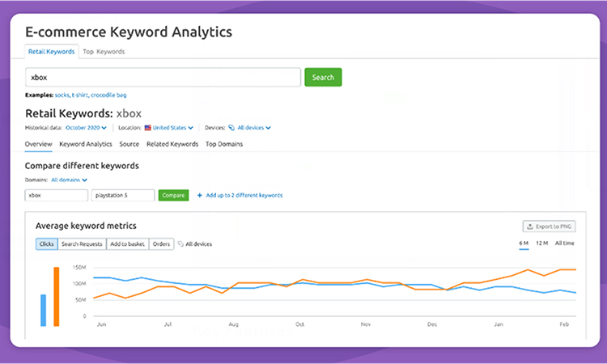
Task: Open the All domains dropdown
Action: pos(69,180)
